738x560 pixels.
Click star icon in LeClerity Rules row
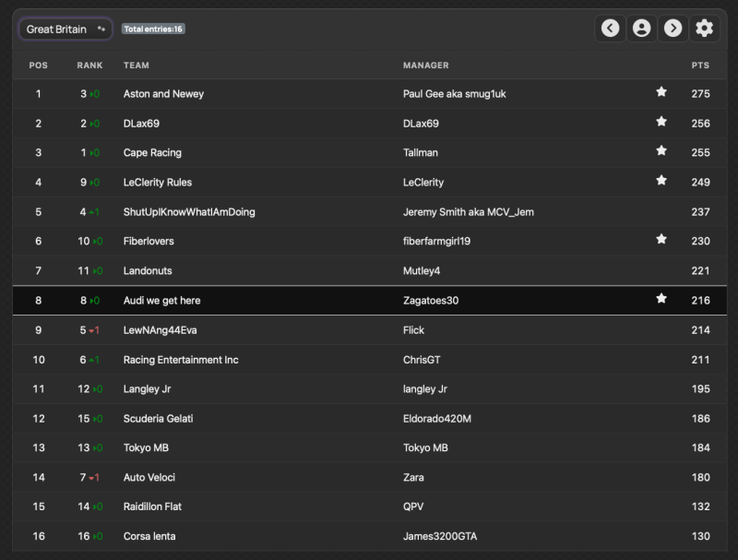coord(661,181)
